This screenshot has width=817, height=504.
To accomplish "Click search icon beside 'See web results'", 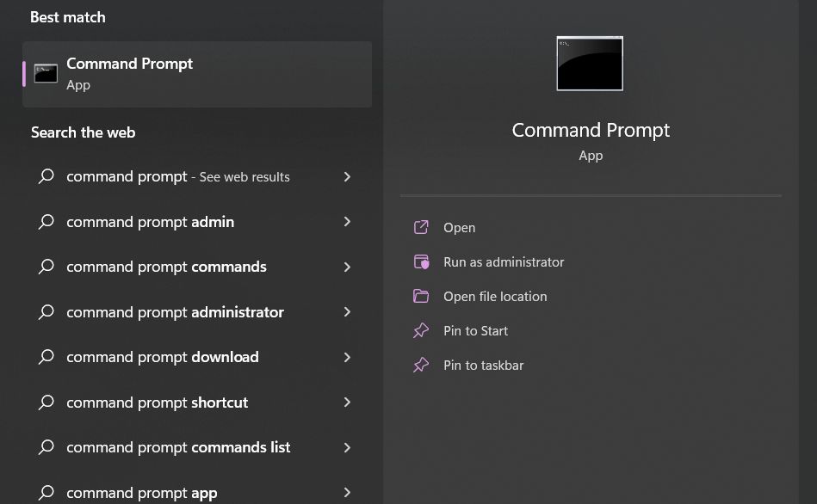I will pos(46,176).
